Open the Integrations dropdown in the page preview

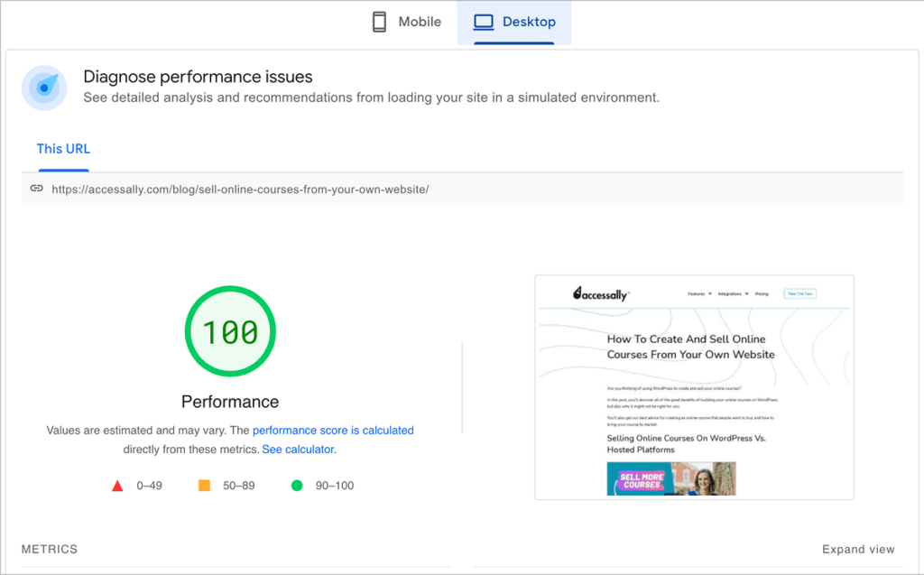[x=731, y=293]
